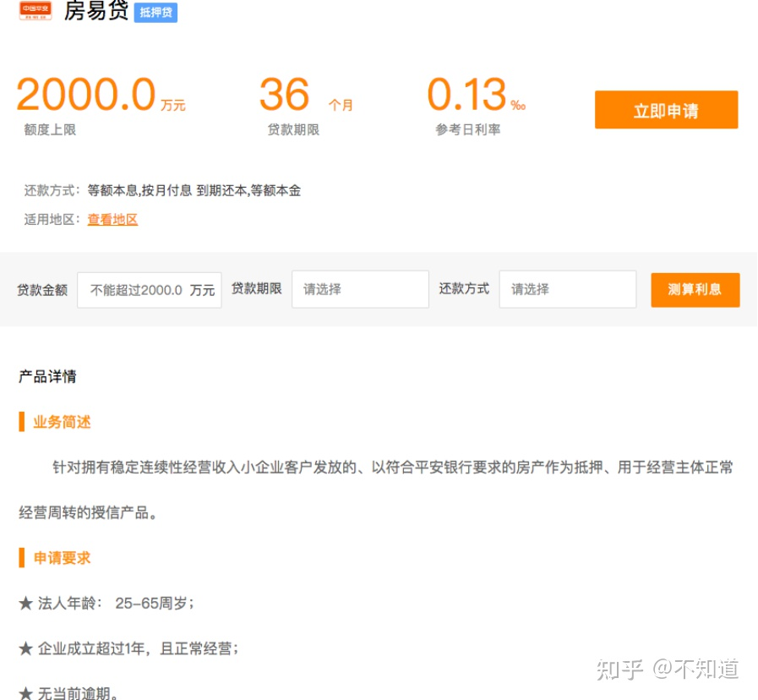The width and height of the screenshot is (758, 700).
Task: Click the 测算利息 calculate button
Action: click(695, 290)
